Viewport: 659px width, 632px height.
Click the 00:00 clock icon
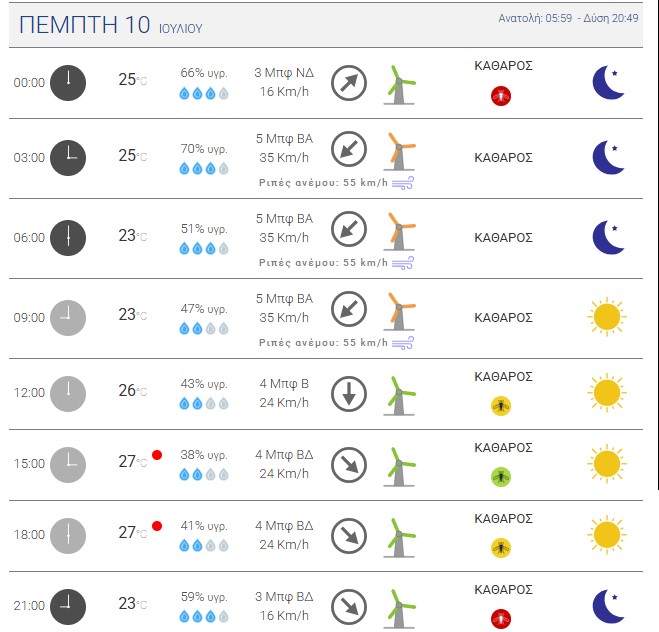click(68, 82)
